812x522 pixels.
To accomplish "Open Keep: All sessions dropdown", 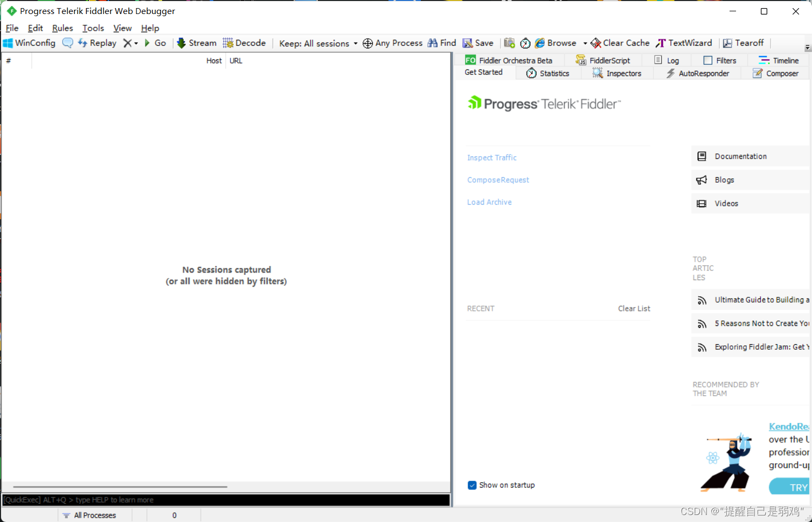I will [318, 43].
